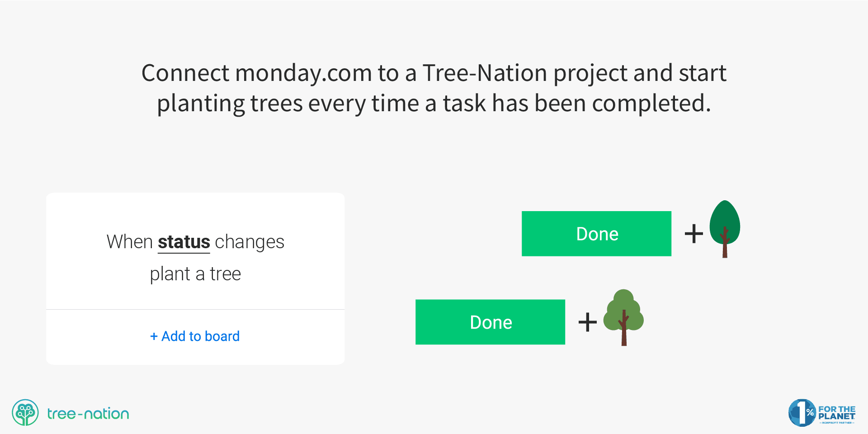
Task: Click the 'When' word in recipe card
Action: 129,242
